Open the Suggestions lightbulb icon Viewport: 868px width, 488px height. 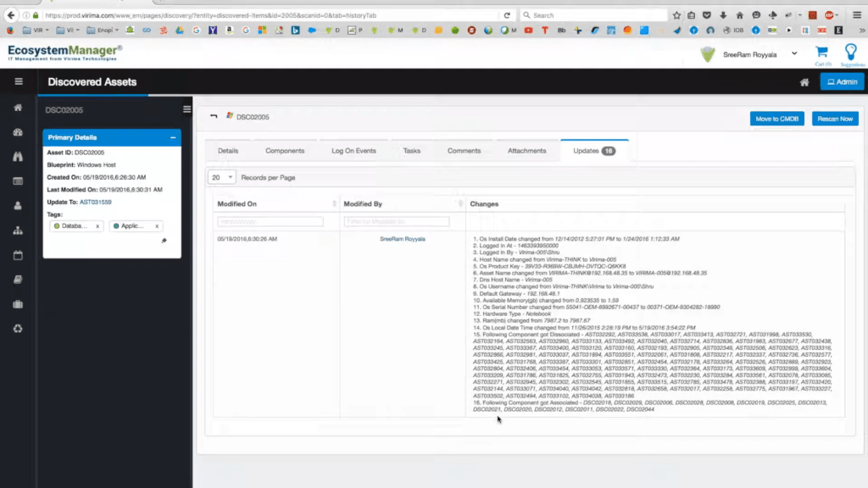[851, 53]
